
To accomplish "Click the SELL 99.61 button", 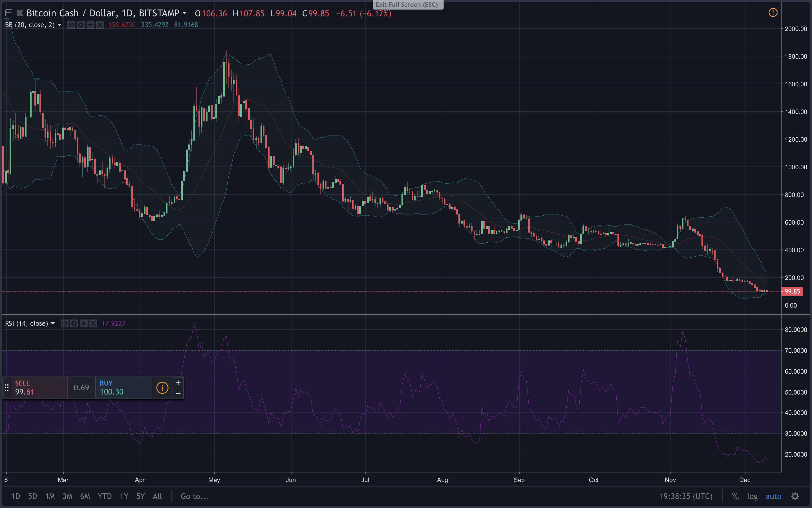I will pyautogui.click(x=39, y=388).
